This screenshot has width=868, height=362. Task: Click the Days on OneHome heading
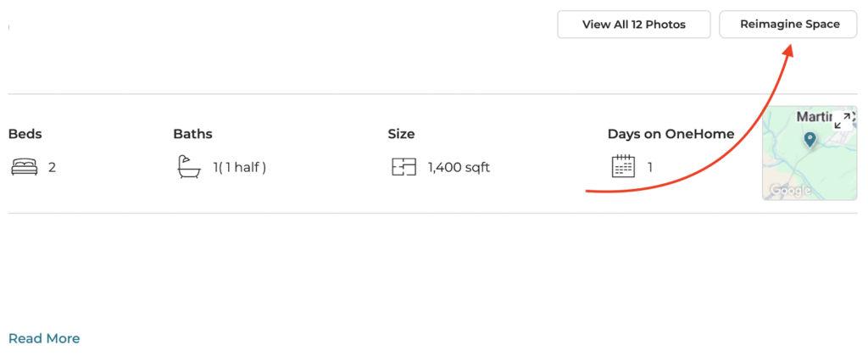click(671, 134)
